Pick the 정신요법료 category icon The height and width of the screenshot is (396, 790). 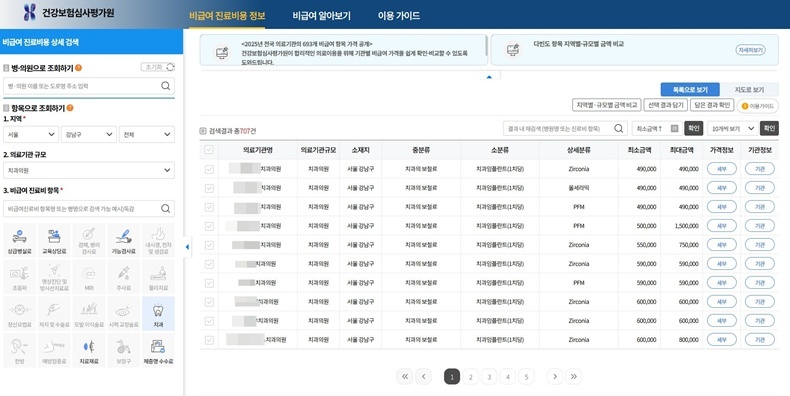[x=20, y=313]
